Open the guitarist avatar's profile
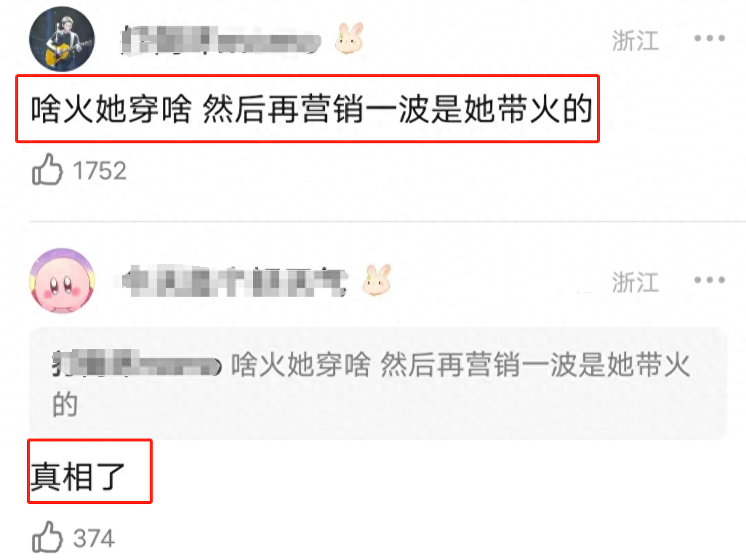 [62, 39]
